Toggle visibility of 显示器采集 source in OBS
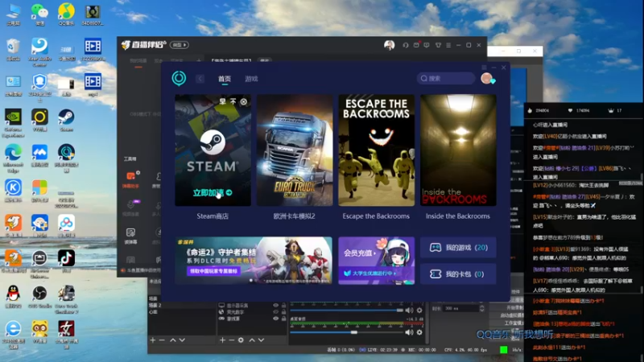 point(275,306)
